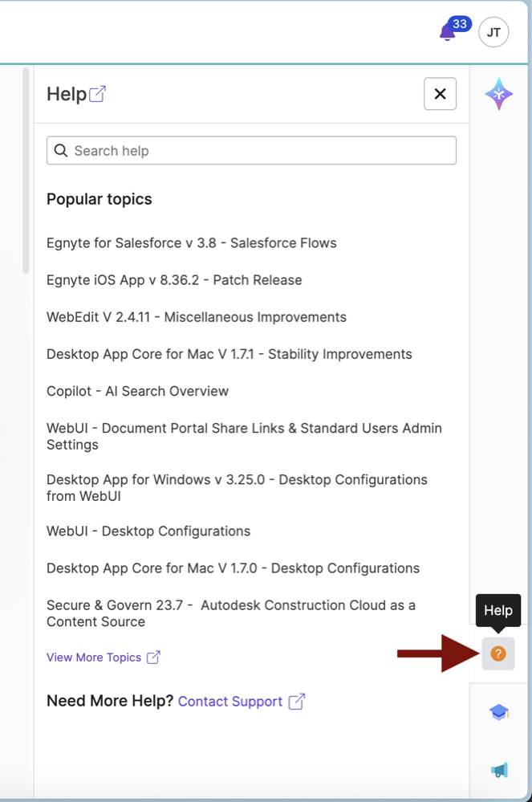Image resolution: width=532 pixels, height=802 pixels.
Task: Open WebUI Document Portal Share Links topic
Action: click(x=244, y=436)
